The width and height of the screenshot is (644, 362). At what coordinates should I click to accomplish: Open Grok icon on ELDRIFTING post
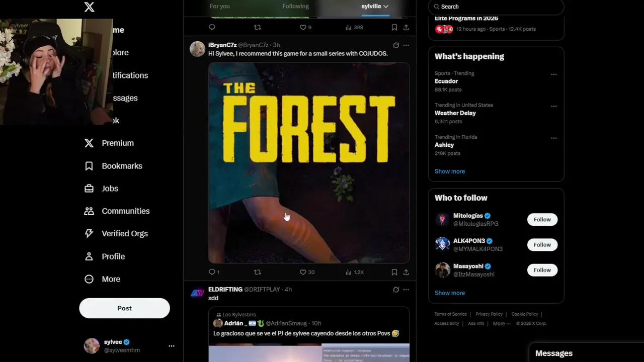pos(396,290)
